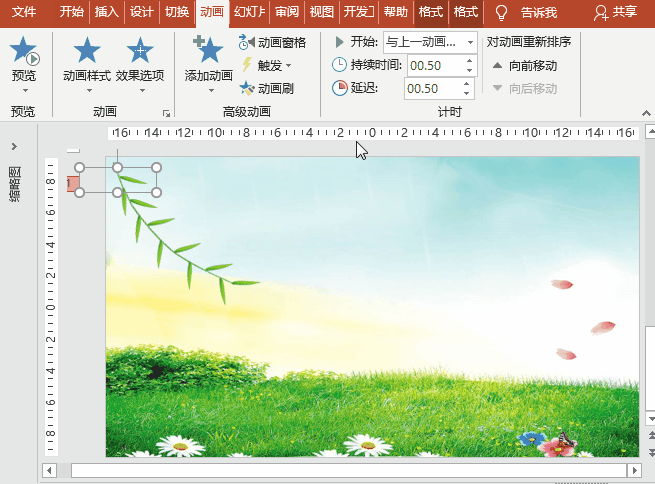Open the Animation Pane (动画窗格)
This screenshot has height=484, width=655.
click(x=271, y=42)
